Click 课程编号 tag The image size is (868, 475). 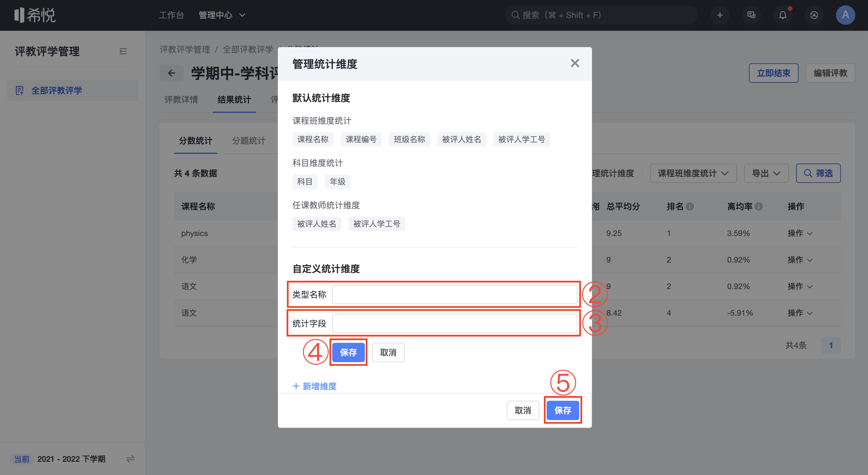[x=361, y=139]
